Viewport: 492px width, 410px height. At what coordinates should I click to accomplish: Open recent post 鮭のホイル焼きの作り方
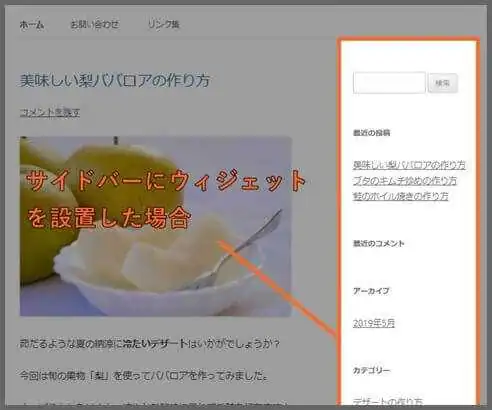click(x=400, y=196)
